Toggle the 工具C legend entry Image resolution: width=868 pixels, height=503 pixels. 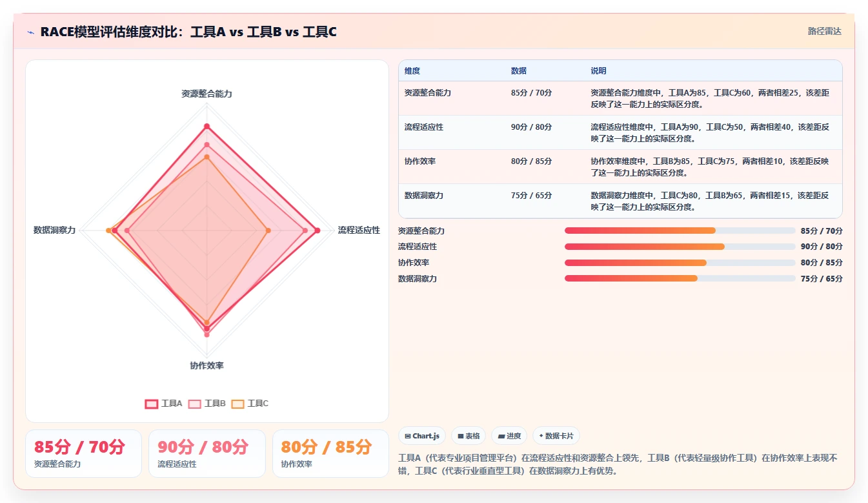pos(250,404)
